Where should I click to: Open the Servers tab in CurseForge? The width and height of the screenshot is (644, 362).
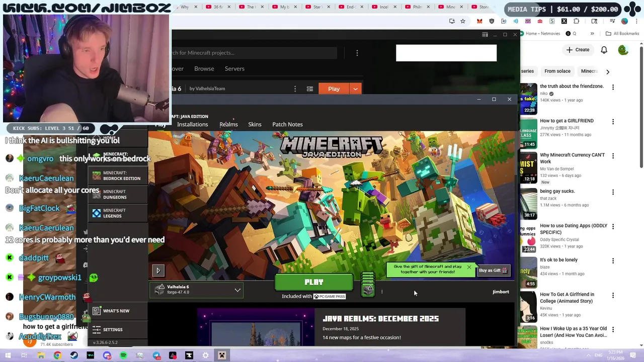pyautogui.click(x=234, y=68)
